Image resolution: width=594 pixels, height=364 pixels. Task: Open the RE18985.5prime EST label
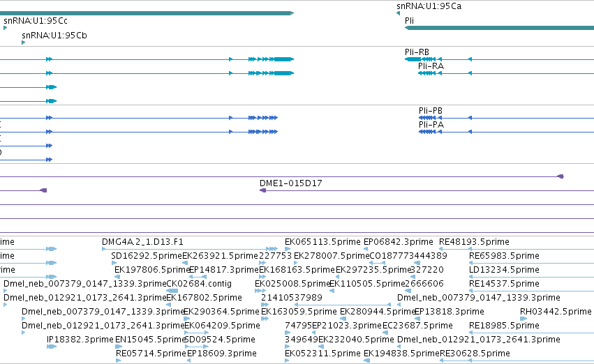tap(504, 326)
